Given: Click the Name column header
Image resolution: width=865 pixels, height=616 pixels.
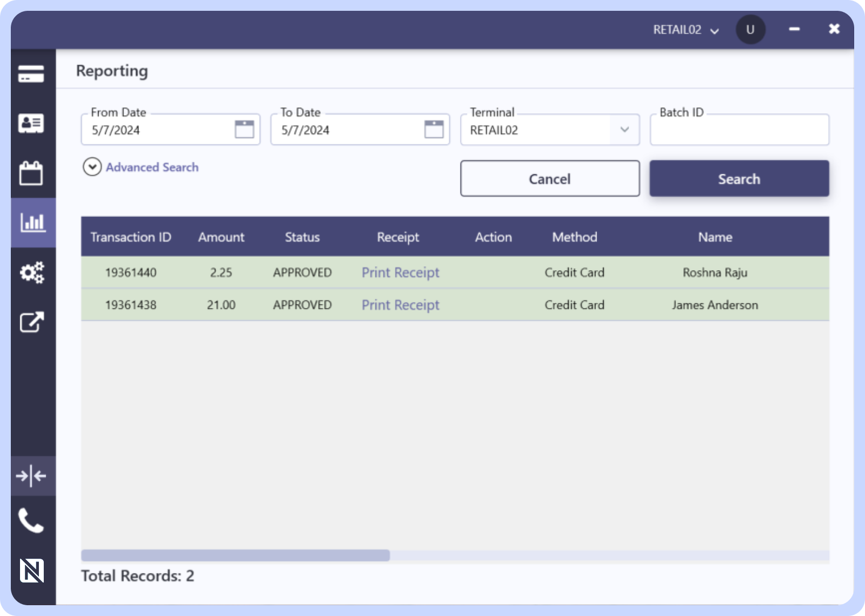Looking at the screenshot, I should (x=715, y=237).
